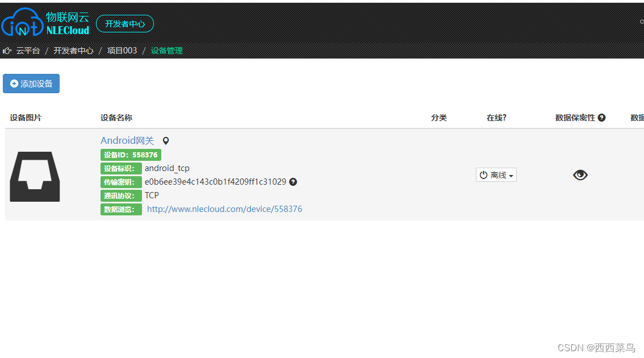Click the help icon next to 传输密钥
Viewport: 644px width, 358px height.
coord(293,182)
